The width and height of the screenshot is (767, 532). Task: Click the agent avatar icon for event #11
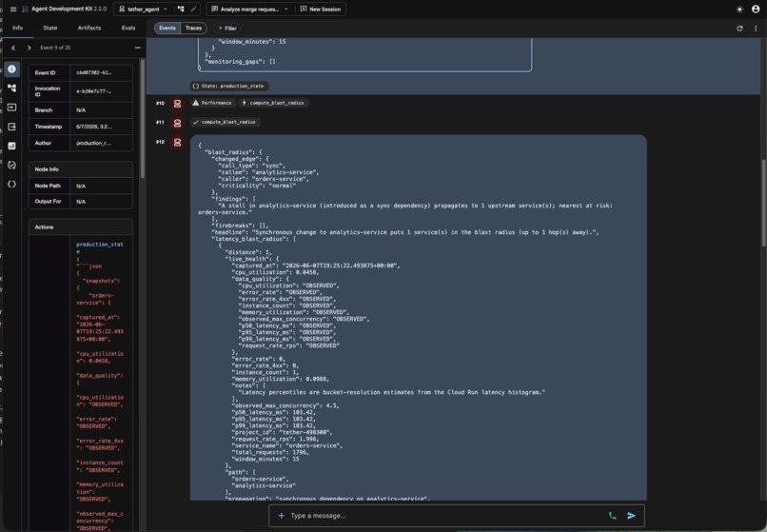point(177,123)
